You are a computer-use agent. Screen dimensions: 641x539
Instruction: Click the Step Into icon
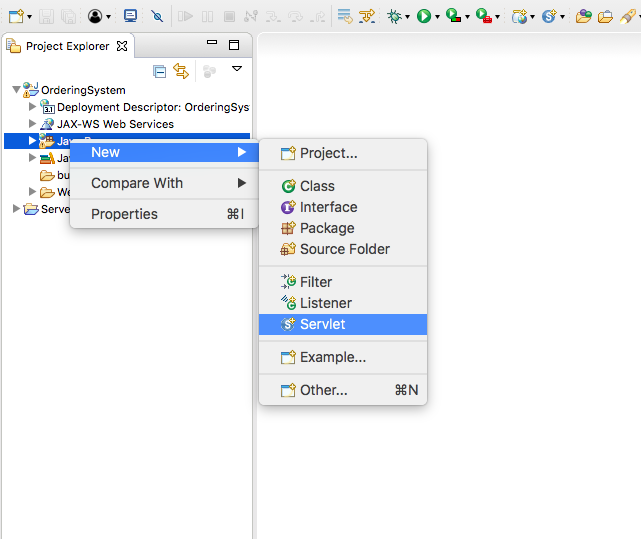[x=273, y=16]
